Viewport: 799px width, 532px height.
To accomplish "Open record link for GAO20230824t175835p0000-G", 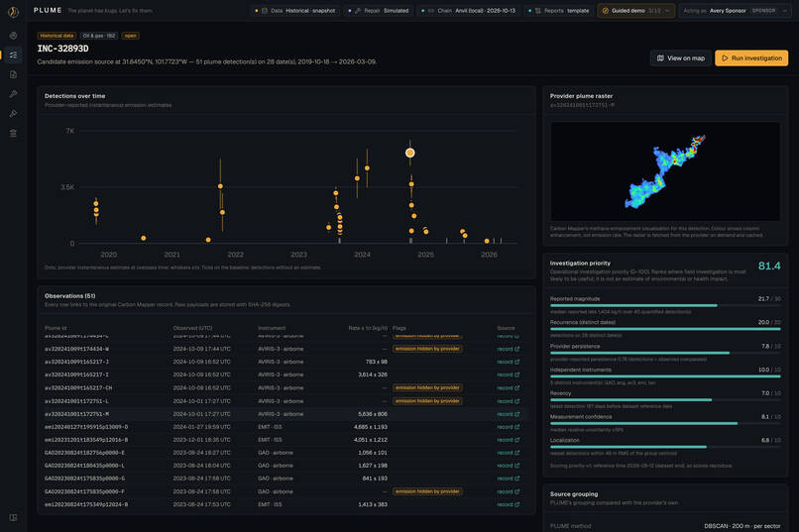I will click(508, 479).
